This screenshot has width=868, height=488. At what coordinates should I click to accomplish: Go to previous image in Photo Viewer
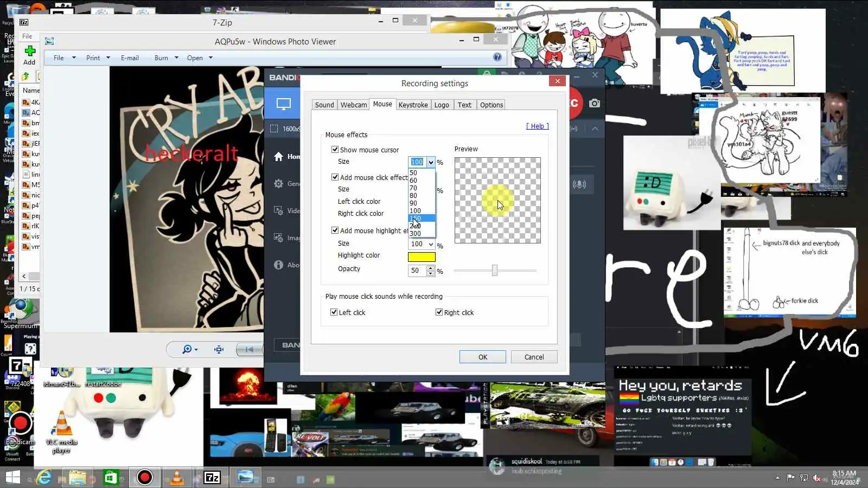tap(249, 349)
